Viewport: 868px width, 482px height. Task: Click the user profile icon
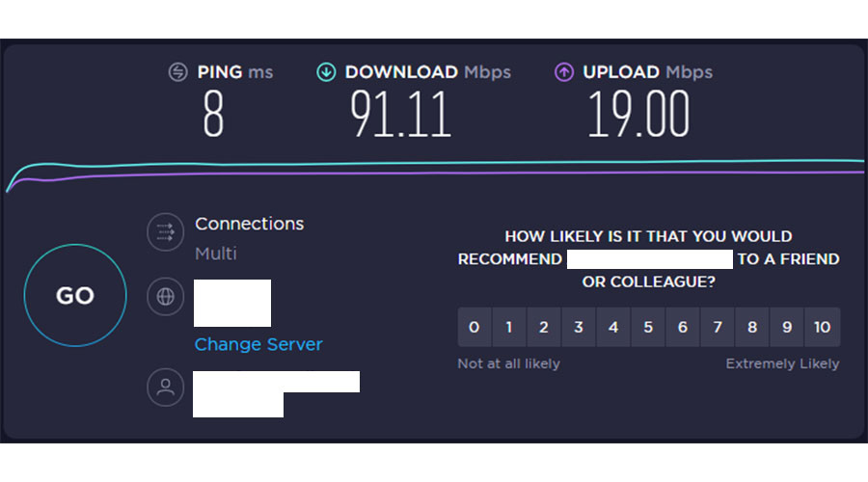pyautogui.click(x=166, y=387)
